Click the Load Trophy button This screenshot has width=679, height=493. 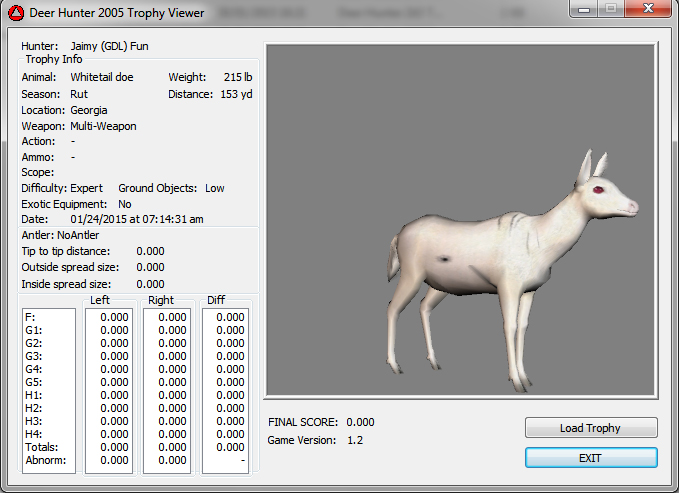pos(591,428)
